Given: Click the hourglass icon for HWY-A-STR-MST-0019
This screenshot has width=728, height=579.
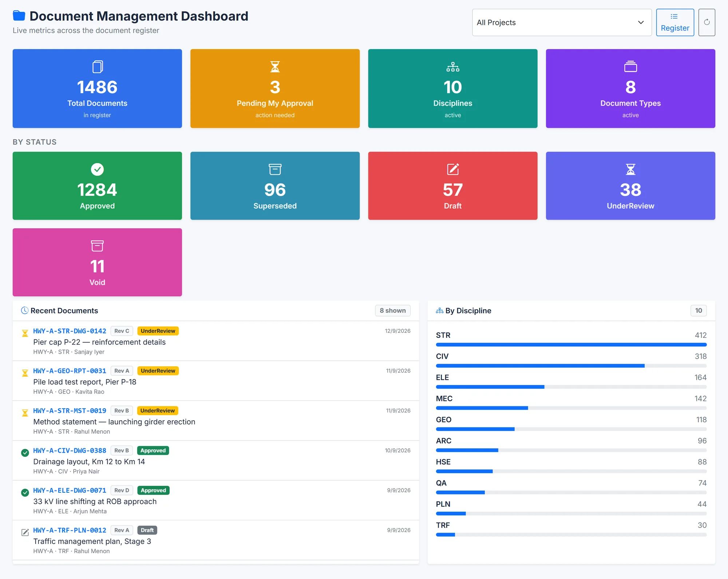Looking at the screenshot, I should [x=25, y=413].
